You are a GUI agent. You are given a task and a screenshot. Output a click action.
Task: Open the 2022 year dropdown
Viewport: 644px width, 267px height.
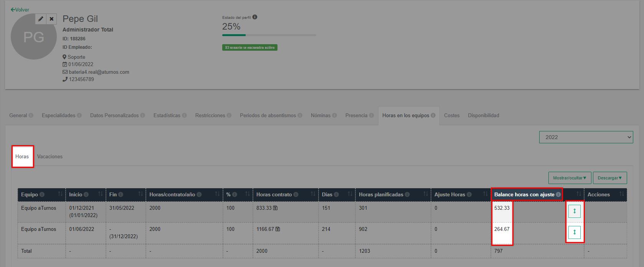[586, 137]
